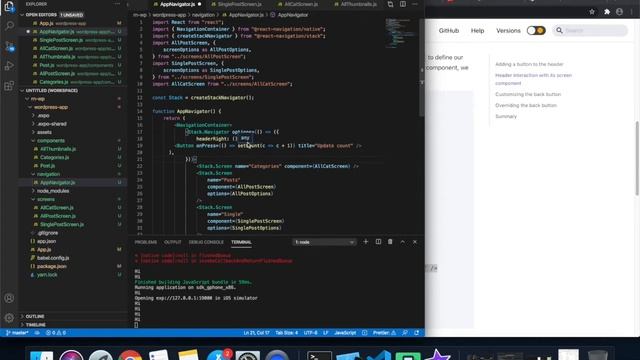
Task: Open the Explorer panel's three-dot actions menu
Action: coord(117,4)
